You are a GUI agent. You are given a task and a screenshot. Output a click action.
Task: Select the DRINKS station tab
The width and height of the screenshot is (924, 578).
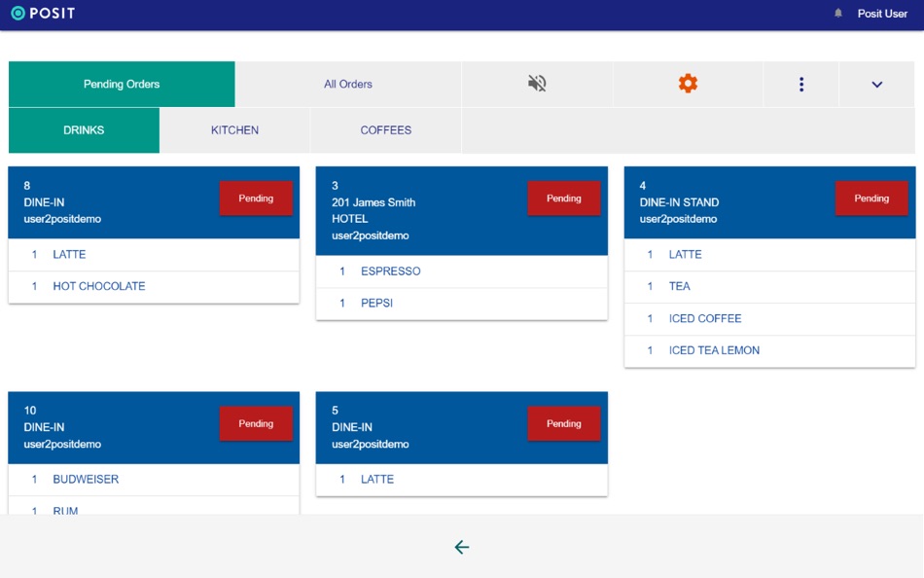(84, 129)
